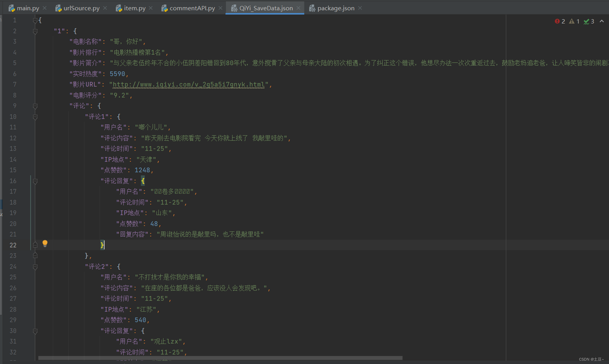The image size is (609, 364).
Task: Collapse the 评论回复 block on line 16
Action: click(x=35, y=181)
